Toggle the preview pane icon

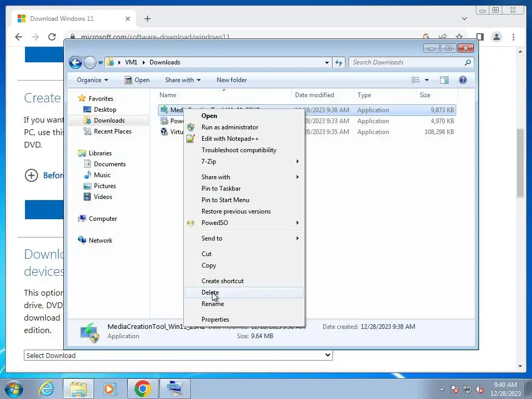tap(444, 80)
